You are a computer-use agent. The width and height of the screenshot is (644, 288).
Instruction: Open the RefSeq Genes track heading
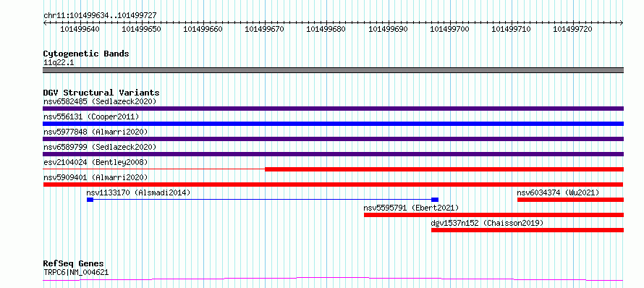(74, 264)
